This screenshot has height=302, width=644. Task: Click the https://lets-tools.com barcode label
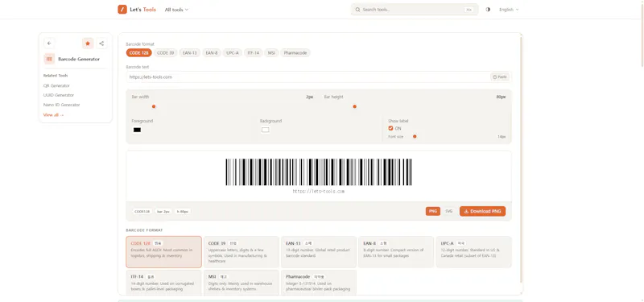tap(318, 191)
